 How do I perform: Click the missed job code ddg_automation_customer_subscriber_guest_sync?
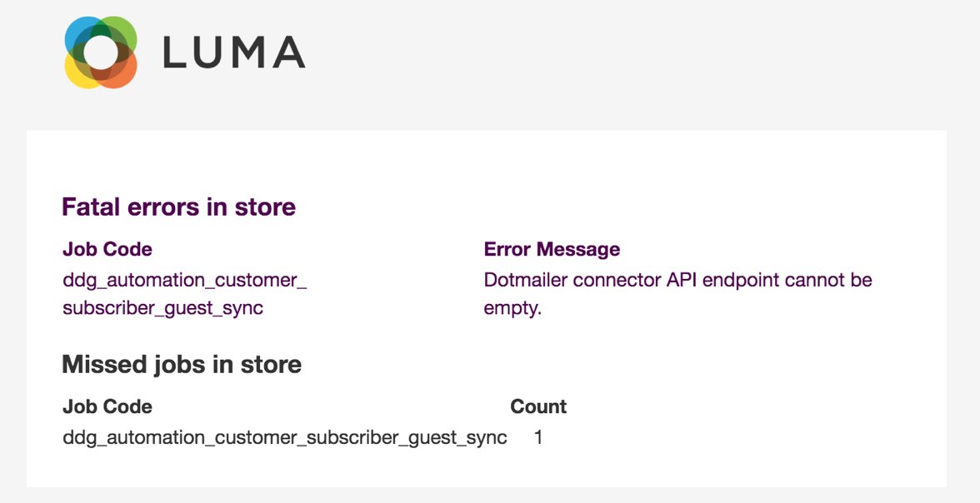coord(285,437)
